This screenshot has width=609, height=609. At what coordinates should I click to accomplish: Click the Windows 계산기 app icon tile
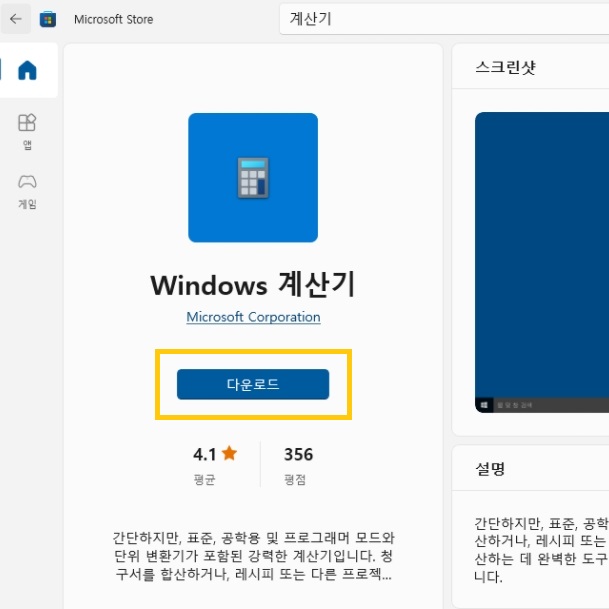pos(253,177)
